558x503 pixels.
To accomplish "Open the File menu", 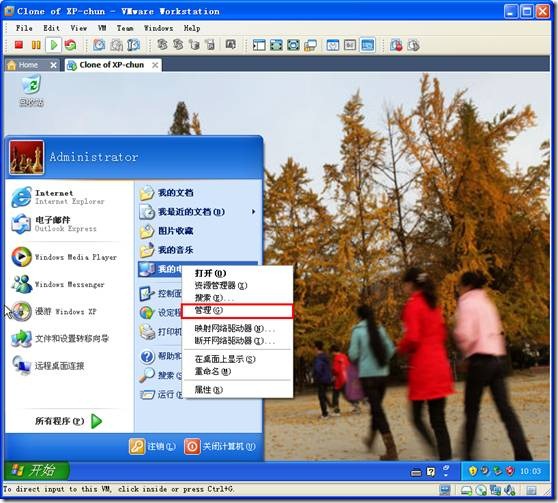I will click(24, 28).
